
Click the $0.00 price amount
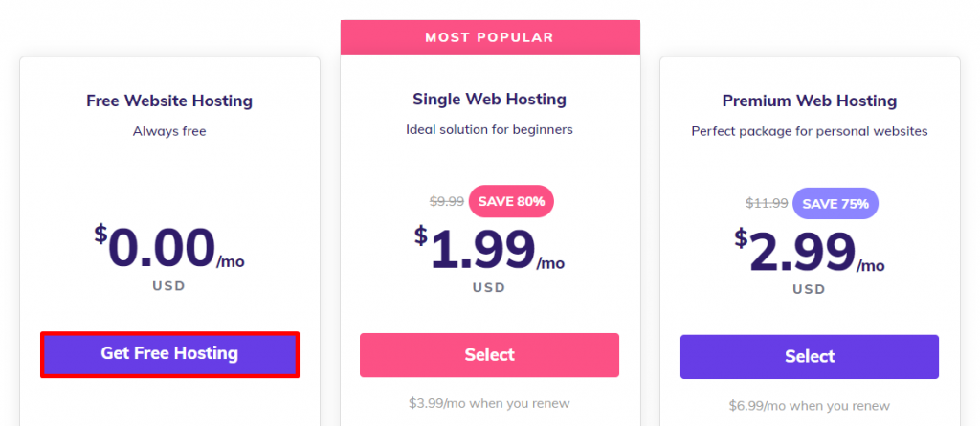[x=162, y=248]
